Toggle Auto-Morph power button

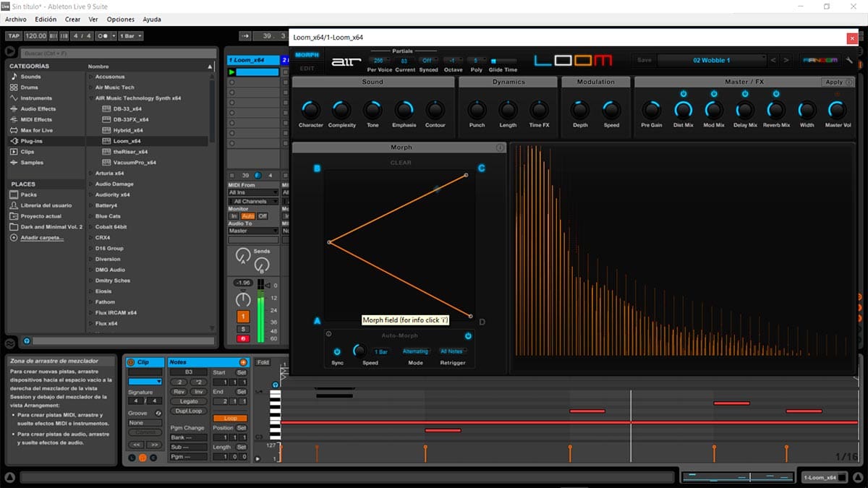[468, 335]
